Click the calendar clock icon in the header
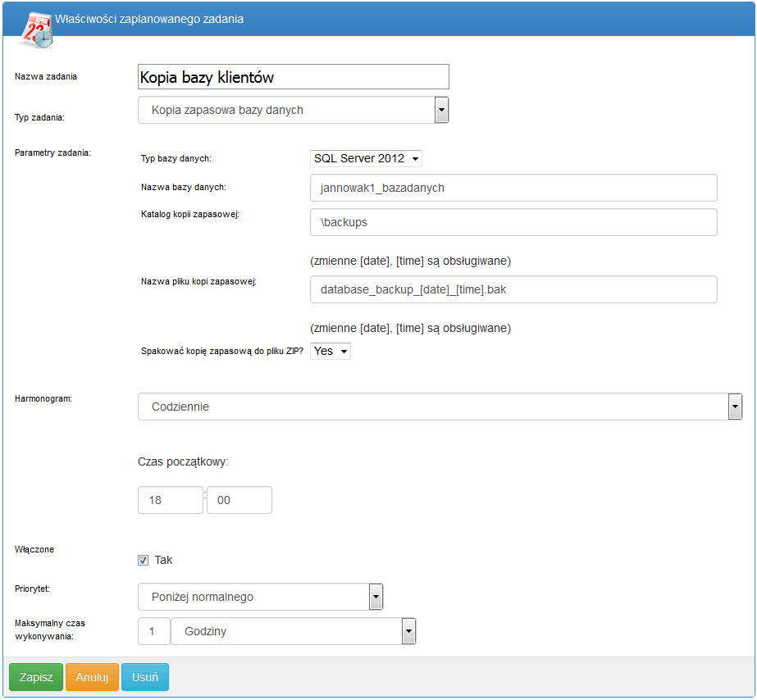Viewport: 757px width, 700px height. (x=36, y=30)
